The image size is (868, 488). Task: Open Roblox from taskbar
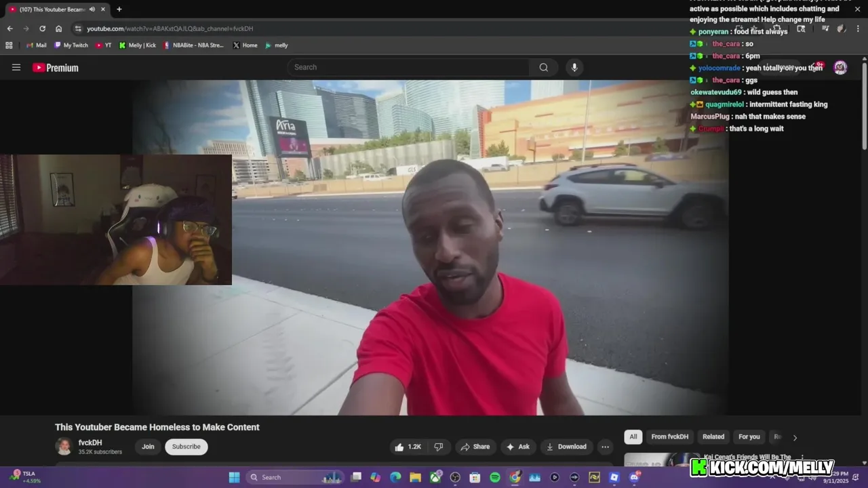coord(614,477)
